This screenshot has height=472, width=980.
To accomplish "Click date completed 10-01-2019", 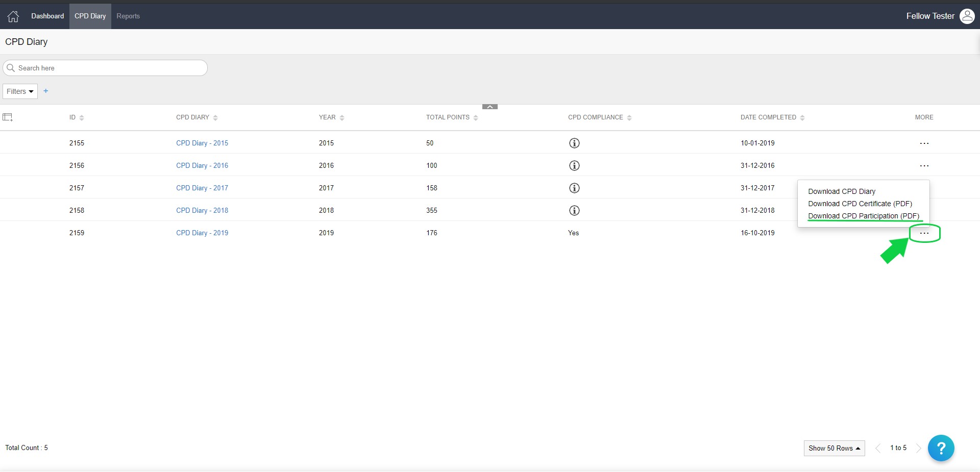I will (x=757, y=143).
